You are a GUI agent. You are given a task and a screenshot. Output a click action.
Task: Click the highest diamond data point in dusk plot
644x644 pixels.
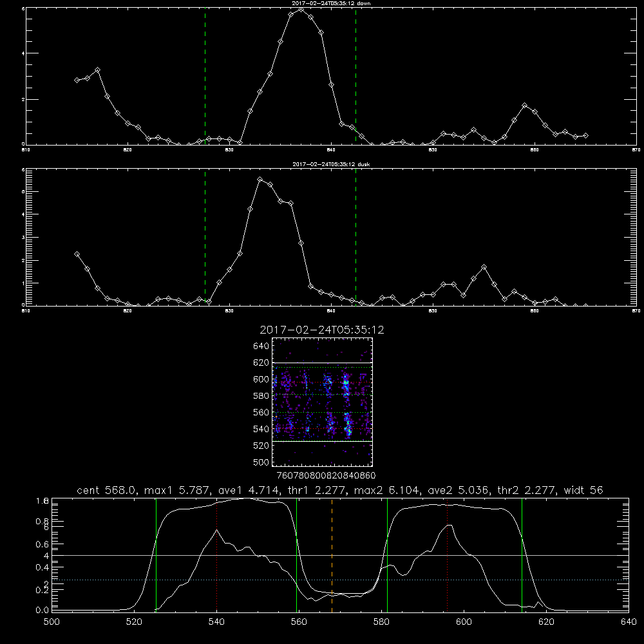(x=260, y=180)
